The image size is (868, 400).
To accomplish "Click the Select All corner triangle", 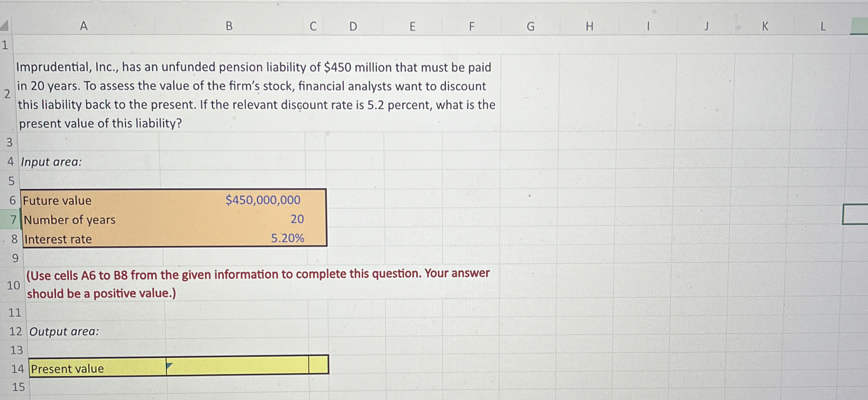I will (x=5, y=26).
